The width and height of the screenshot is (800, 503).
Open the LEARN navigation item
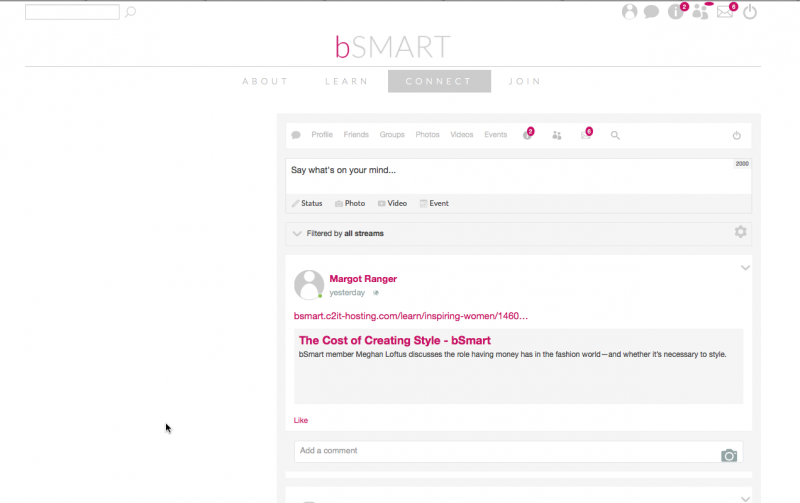346,81
